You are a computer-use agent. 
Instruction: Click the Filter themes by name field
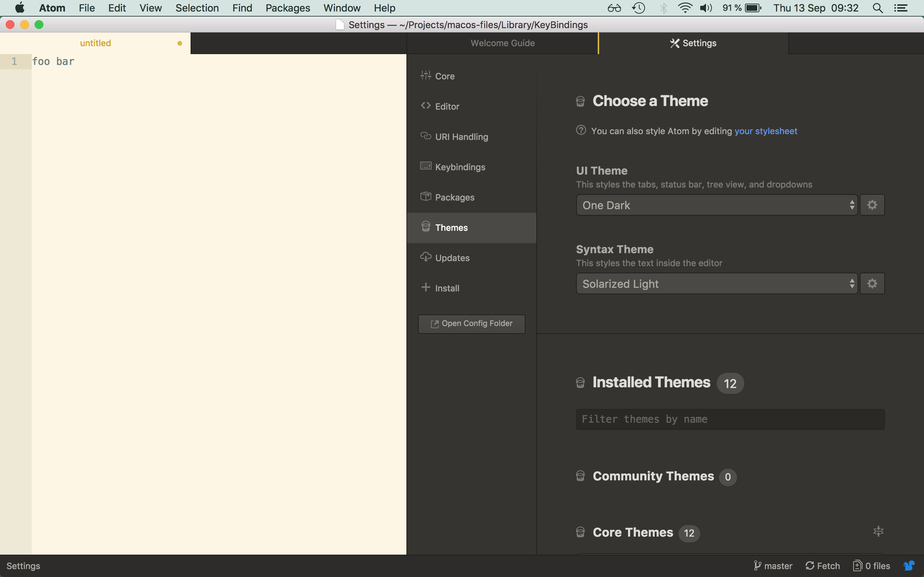(x=730, y=419)
